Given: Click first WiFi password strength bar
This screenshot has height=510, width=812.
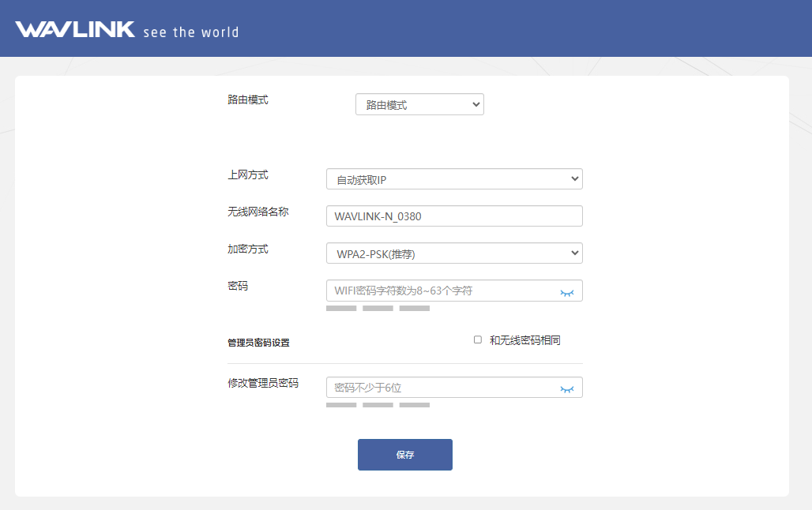Looking at the screenshot, I should (x=341, y=309).
